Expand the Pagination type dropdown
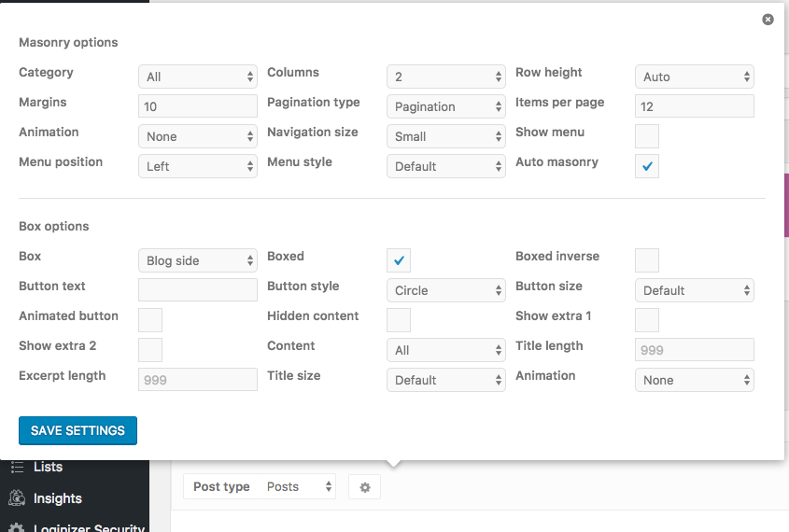This screenshot has height=532, width=789. 445,106
